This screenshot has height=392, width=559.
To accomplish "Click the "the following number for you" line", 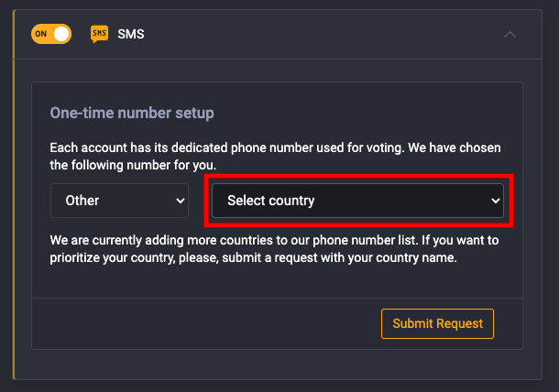I will pyautogui.click(x=133, y=166).
